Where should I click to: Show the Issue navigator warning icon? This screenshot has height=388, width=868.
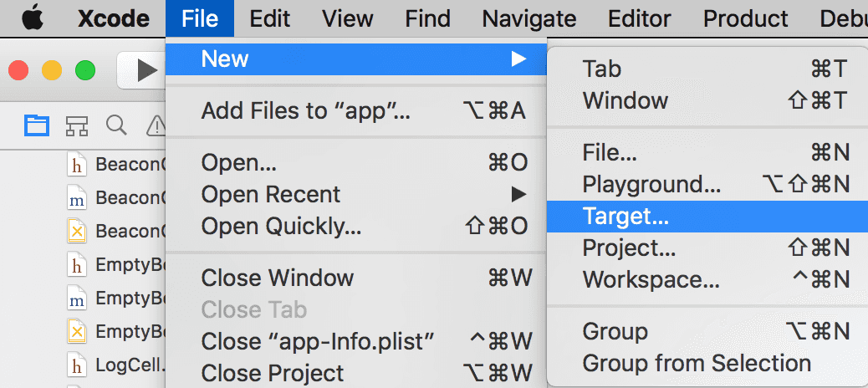pos(156,126)
